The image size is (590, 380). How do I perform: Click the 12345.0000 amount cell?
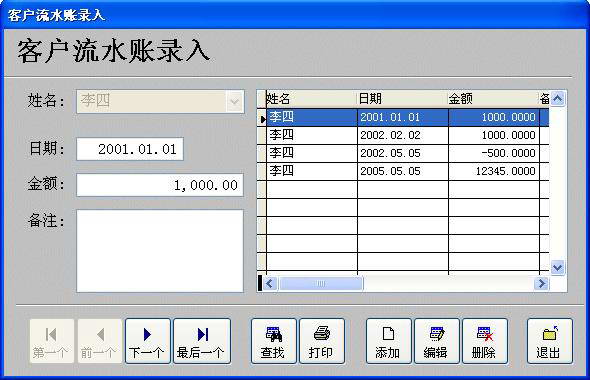pos(494,172)
